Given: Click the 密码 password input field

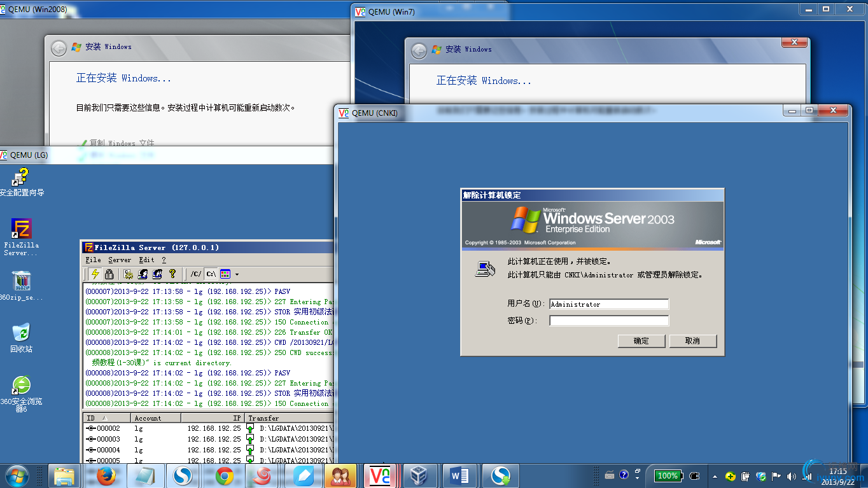Looking at the screenshot, I should pos(609,321).
